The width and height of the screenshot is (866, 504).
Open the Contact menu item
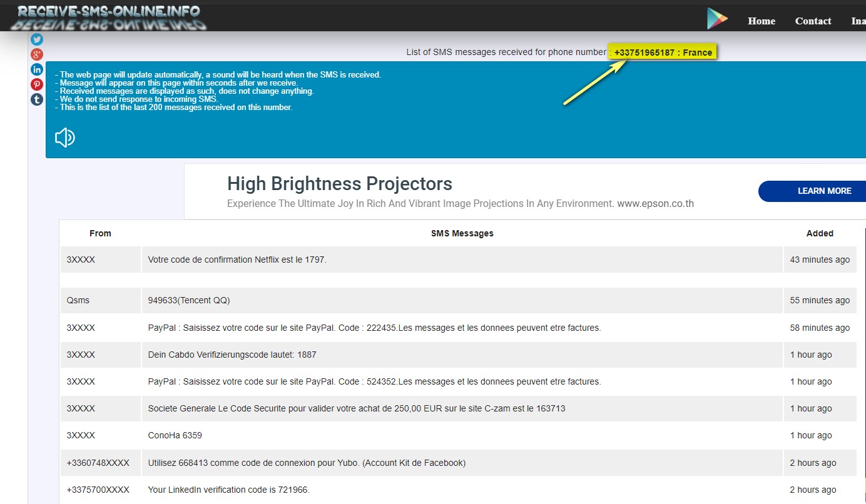click(813, 21)
